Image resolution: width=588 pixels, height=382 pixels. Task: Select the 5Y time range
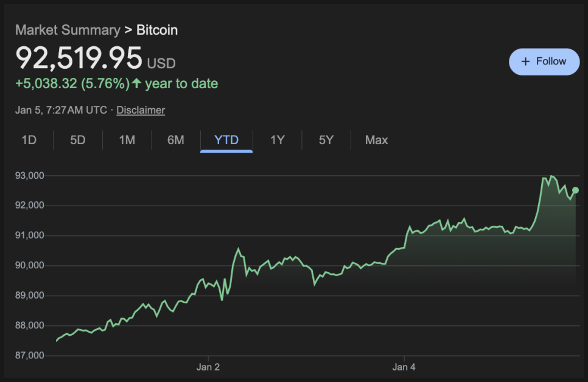326,140
